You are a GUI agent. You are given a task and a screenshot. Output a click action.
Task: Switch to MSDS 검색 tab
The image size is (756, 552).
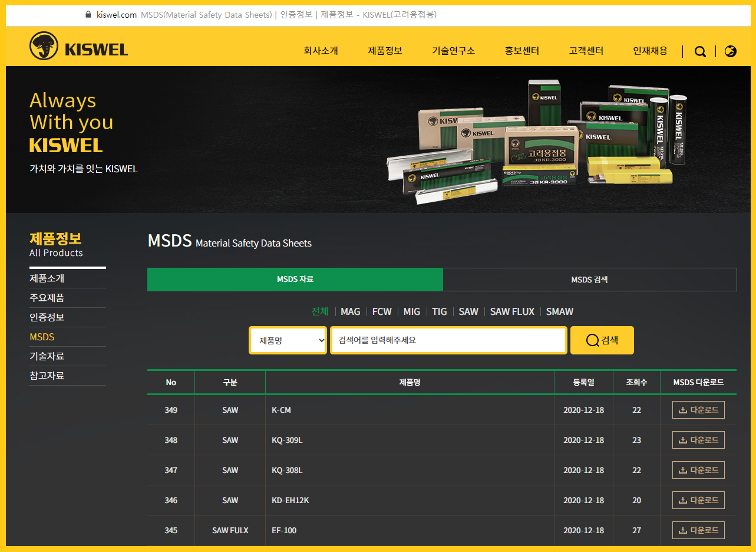(590, 280)
